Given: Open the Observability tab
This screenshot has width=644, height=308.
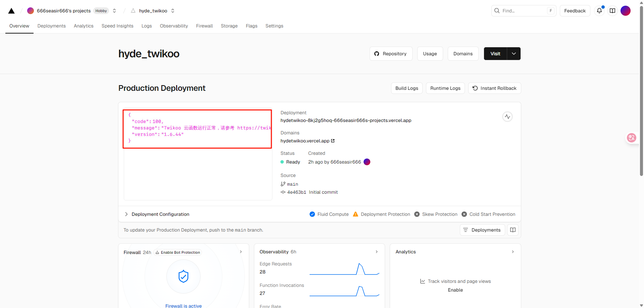Looking at the screenshot, I should tap(174, 26).
